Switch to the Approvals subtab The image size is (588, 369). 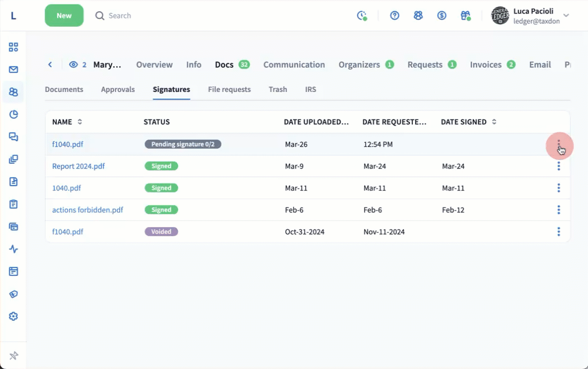pyautogui.click(x=118, y=89)
